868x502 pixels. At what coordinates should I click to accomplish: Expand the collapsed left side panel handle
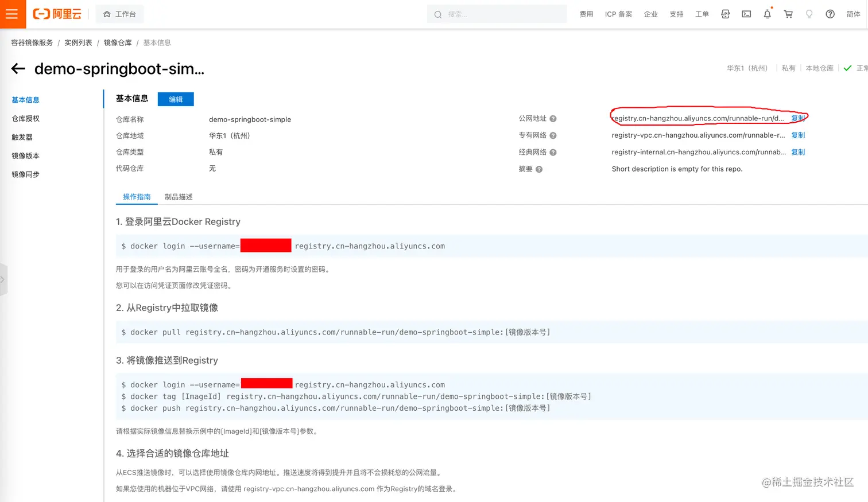tap(3, 279)
